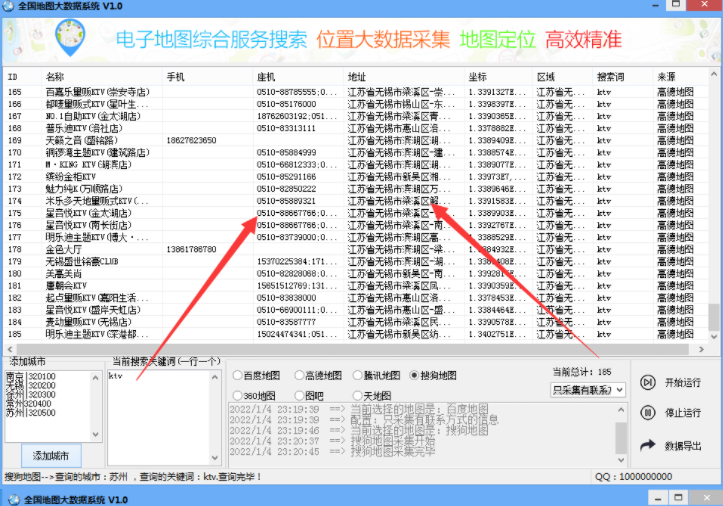Viewport: 723px width, 506px height.
Task: Click the keyword box scroll up arrow
Action: 215,377
